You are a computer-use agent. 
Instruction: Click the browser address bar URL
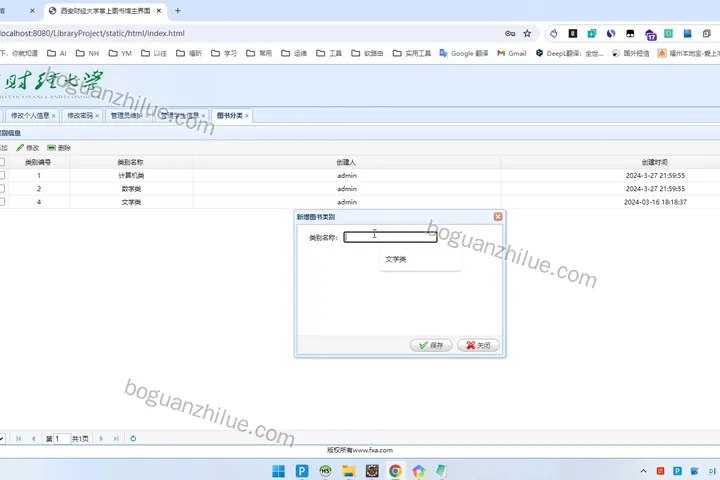click(x=92, y=33)
